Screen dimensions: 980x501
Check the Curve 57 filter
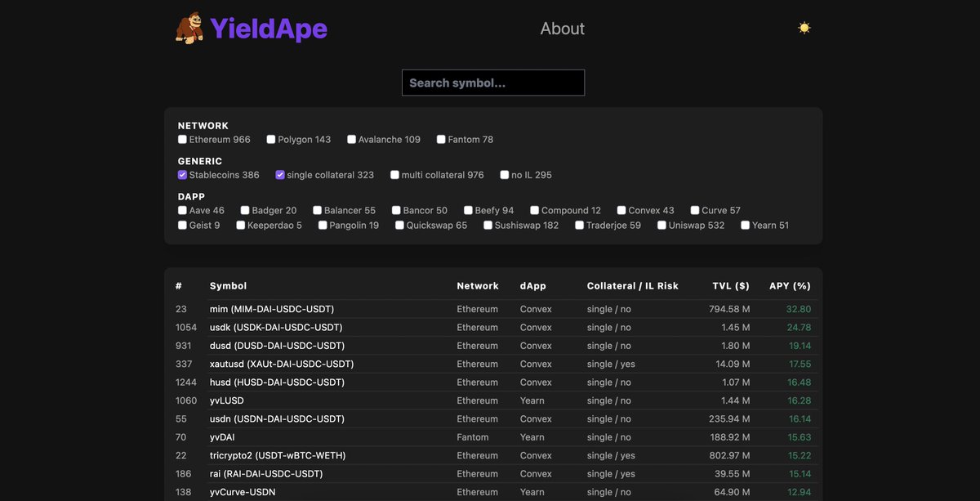click(695, 210)
